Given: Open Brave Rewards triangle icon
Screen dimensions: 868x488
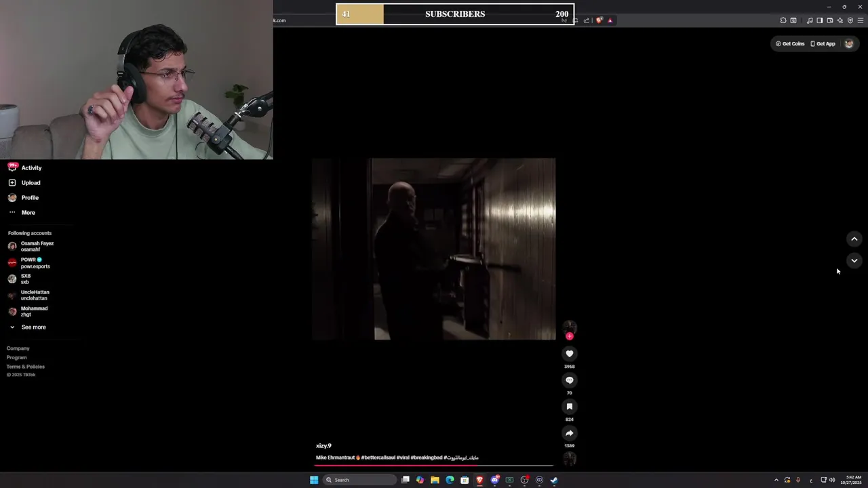Looking at the screenshot, I should click(610, 20).
